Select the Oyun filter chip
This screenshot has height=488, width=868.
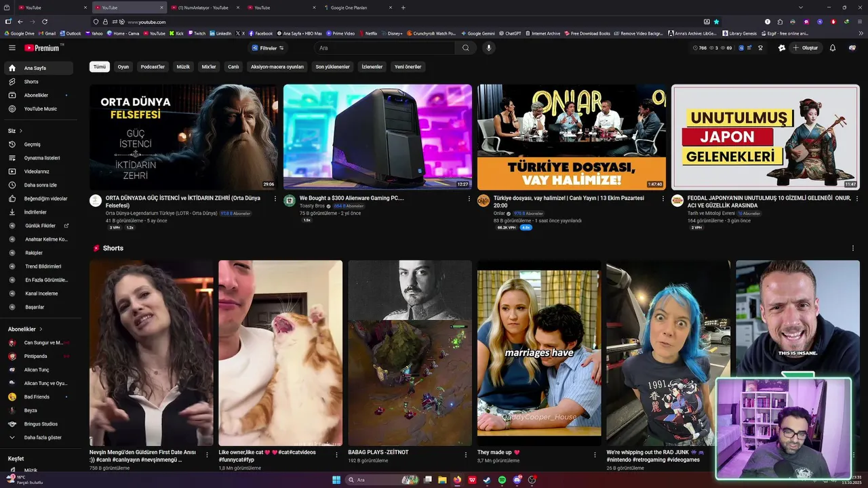point(123,67)
